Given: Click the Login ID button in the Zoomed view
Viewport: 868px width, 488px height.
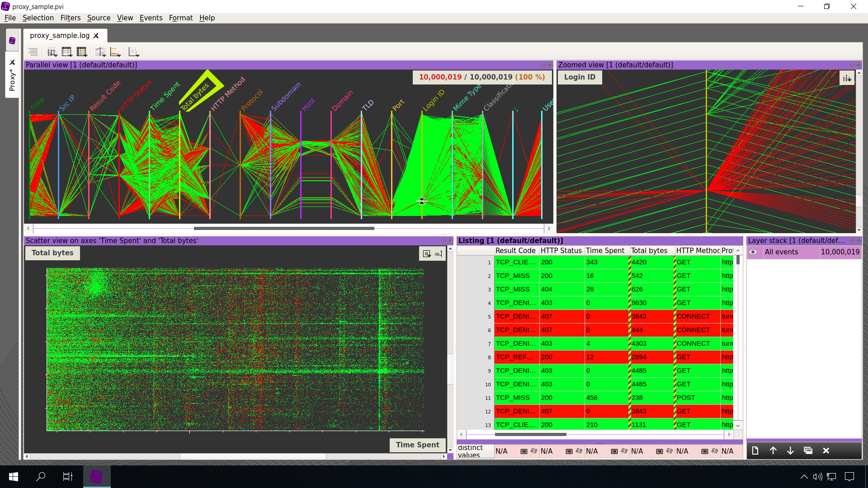Looking at the screenshot, I should [x=580, y=77].
